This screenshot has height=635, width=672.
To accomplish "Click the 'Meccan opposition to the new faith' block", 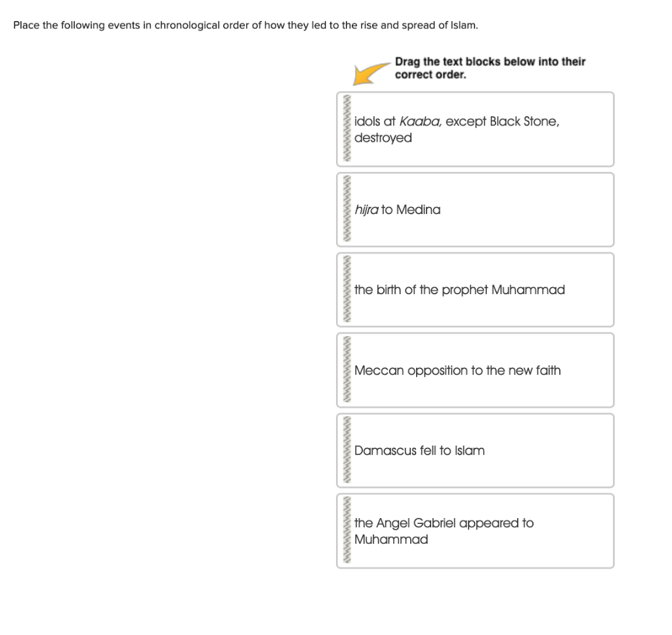I will (x=475, y=370).
